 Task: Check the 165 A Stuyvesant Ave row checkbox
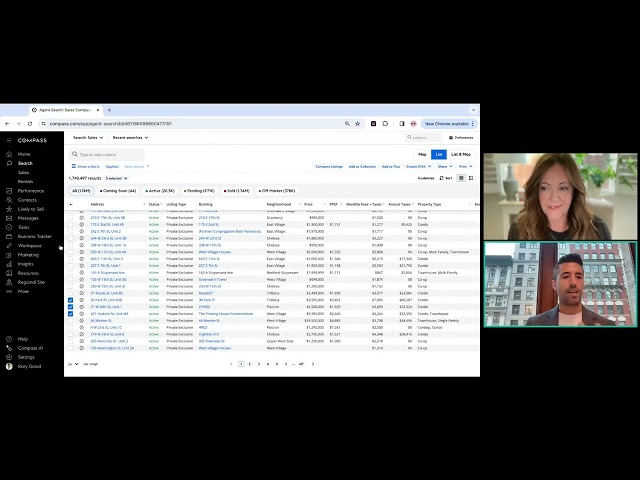tap(71, 273)
